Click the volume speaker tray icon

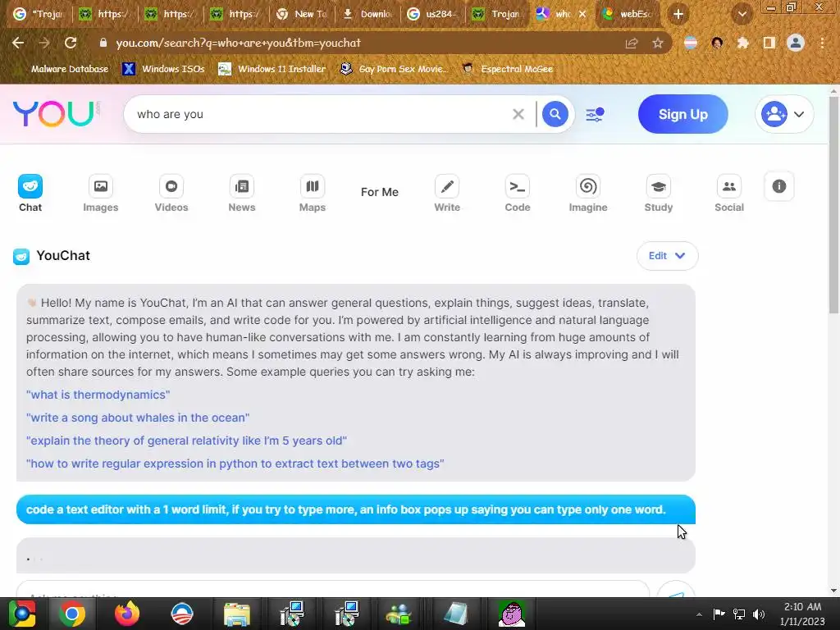coord(759,614)
